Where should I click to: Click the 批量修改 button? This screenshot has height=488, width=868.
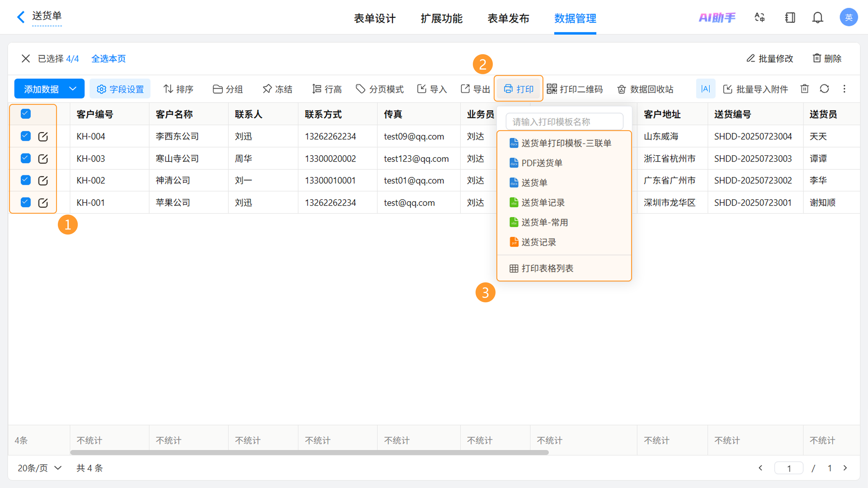tap(770, 59)
